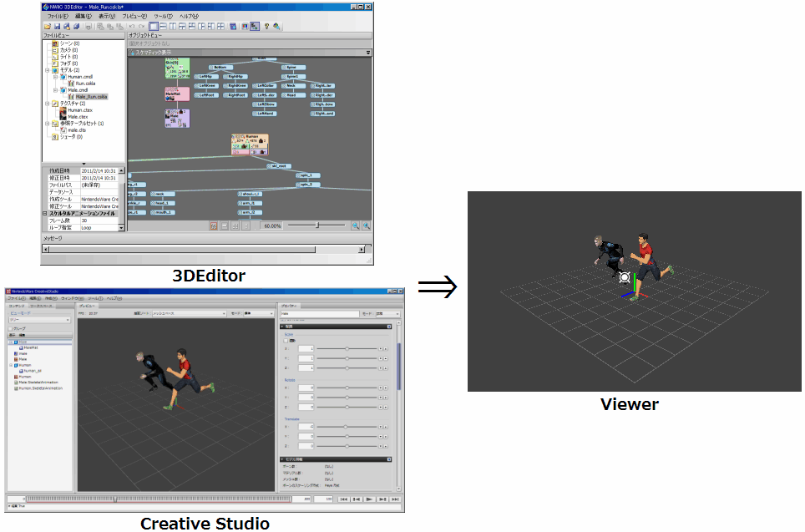The width and height of the screenshot is (805, 532).
Task: Open the ヘルプ menu in 3DEditor
Action: tap(189, 16)
